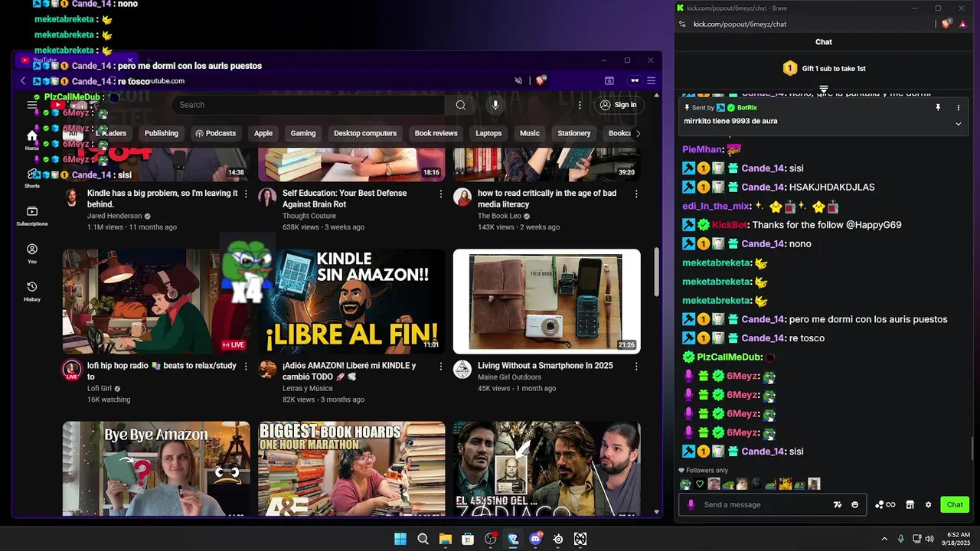Select the Publishing category chip
The width and height of the screenshot is (980, 551).
click(x=162, y=133)
